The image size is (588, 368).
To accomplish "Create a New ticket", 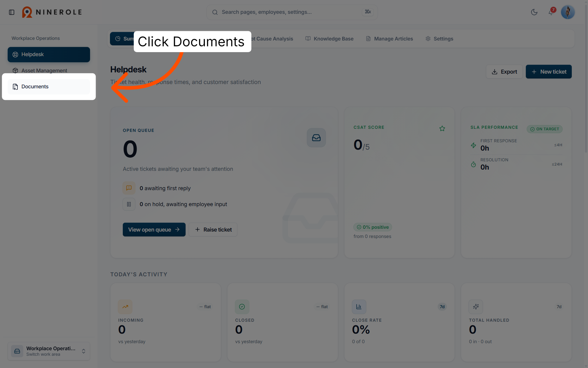I will pos(548,72).
